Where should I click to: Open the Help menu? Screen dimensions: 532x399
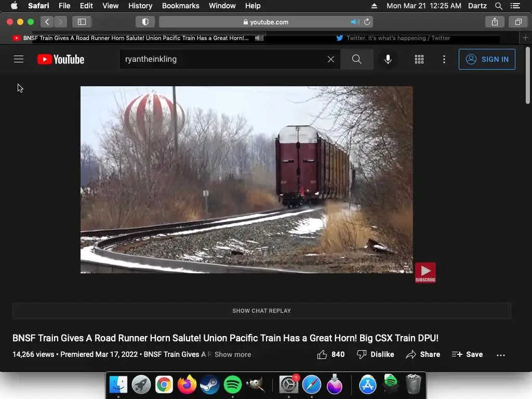coord(253,6)
